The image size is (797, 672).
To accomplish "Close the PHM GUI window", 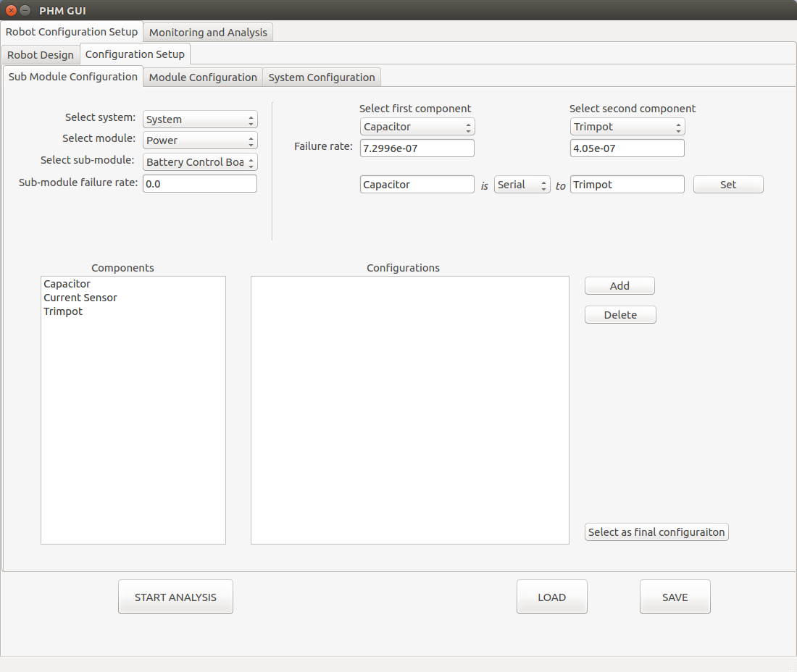I will coord(11,10).
